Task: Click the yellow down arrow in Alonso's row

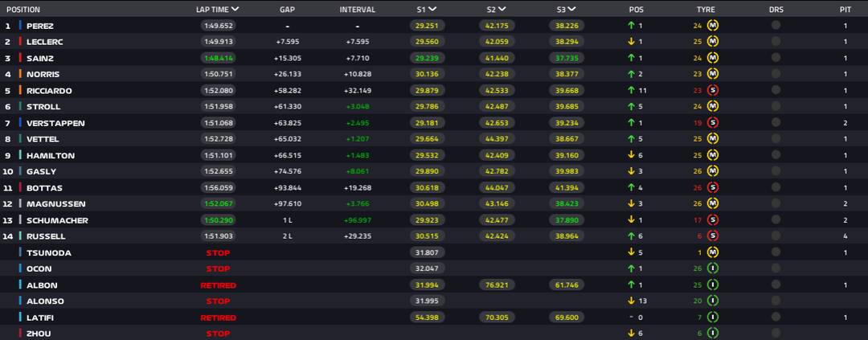Action: point(632,301)
